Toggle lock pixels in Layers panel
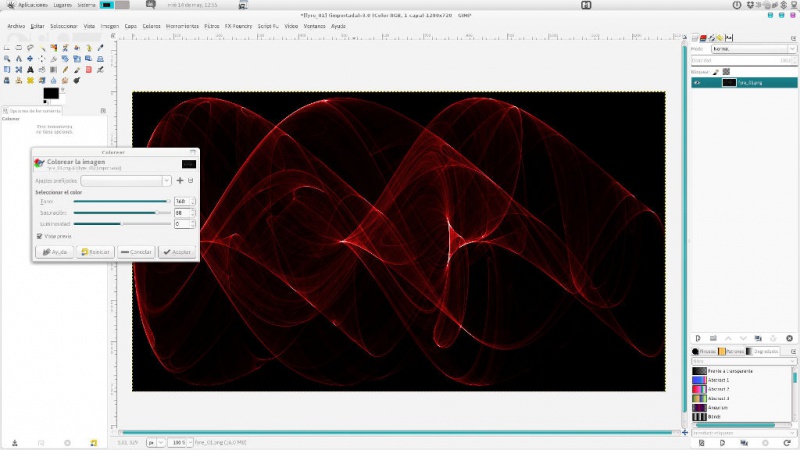The height and width of the screenshot is (450, 800). coord(716,72)
